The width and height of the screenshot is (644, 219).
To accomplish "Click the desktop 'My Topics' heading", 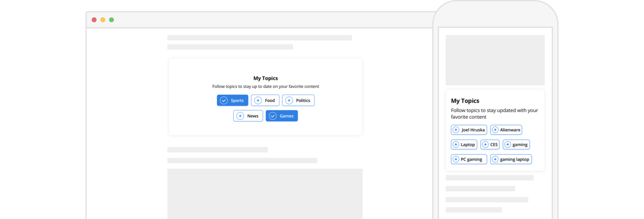I will [265, 78].
